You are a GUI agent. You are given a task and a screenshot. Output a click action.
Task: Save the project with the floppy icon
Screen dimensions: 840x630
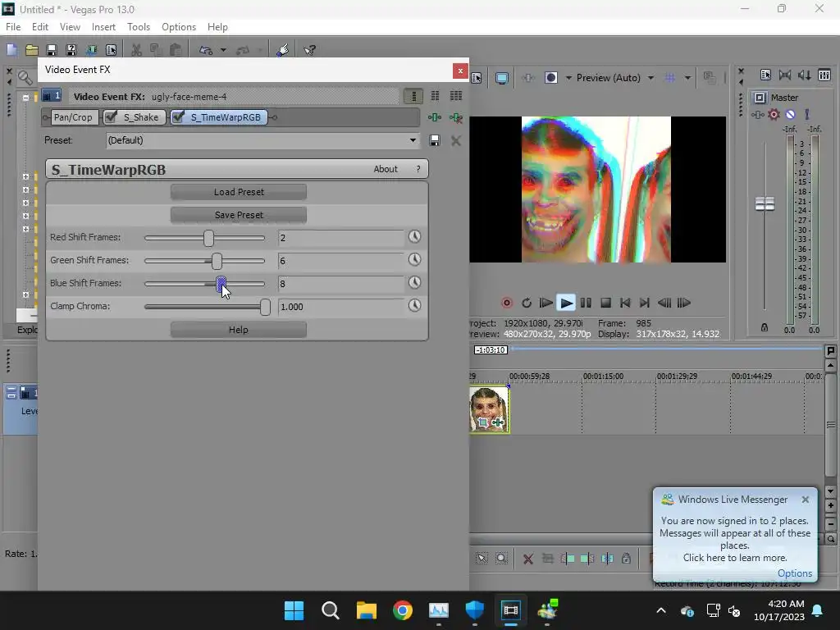click(x=52, y=50)
